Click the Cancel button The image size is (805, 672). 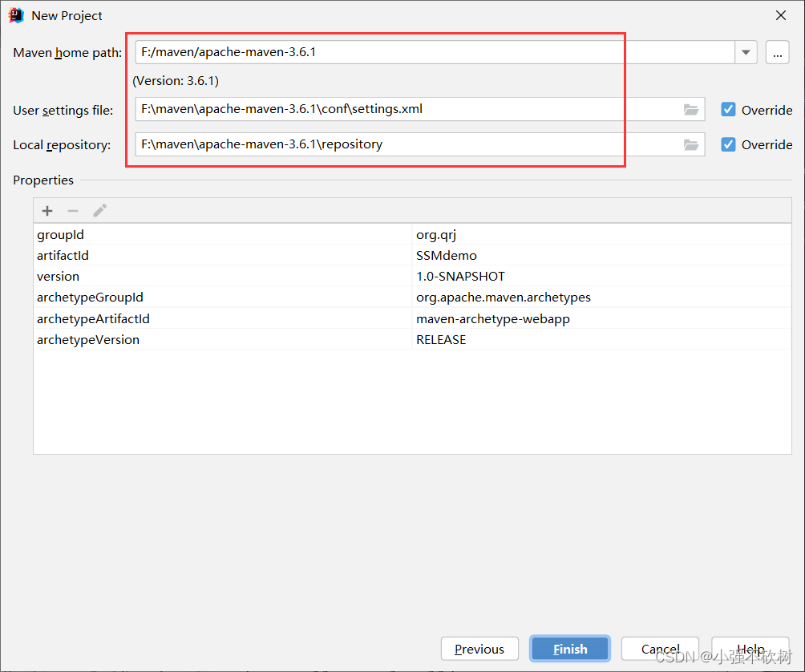(x=660, y=649)
